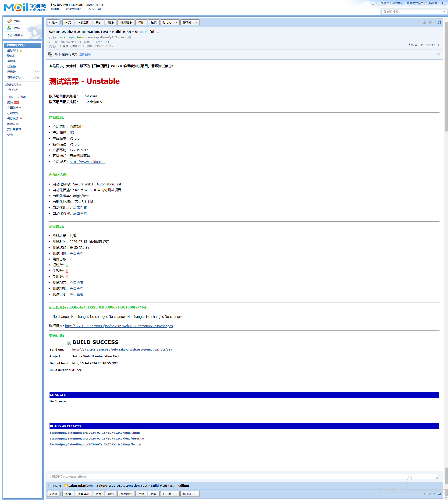448x500 pixels.
Task: Click the 收信 receive mail icon
Action: 9,28
